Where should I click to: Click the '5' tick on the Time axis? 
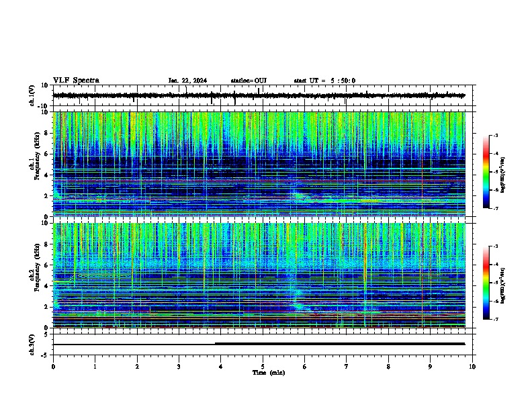[263, 367]
